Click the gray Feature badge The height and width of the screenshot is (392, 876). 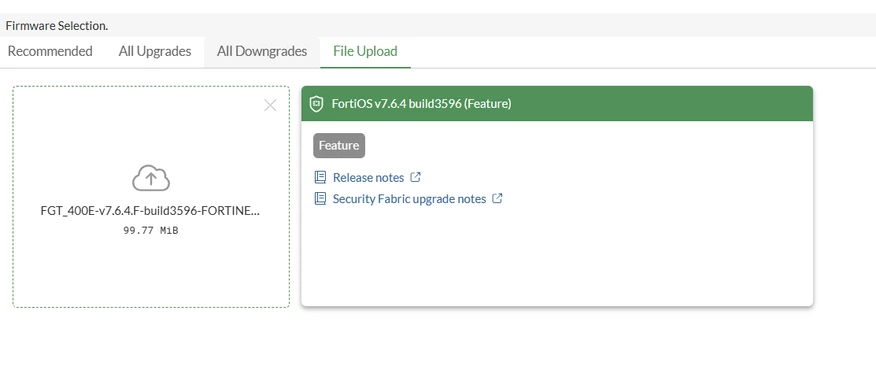[x=339, y=145]
